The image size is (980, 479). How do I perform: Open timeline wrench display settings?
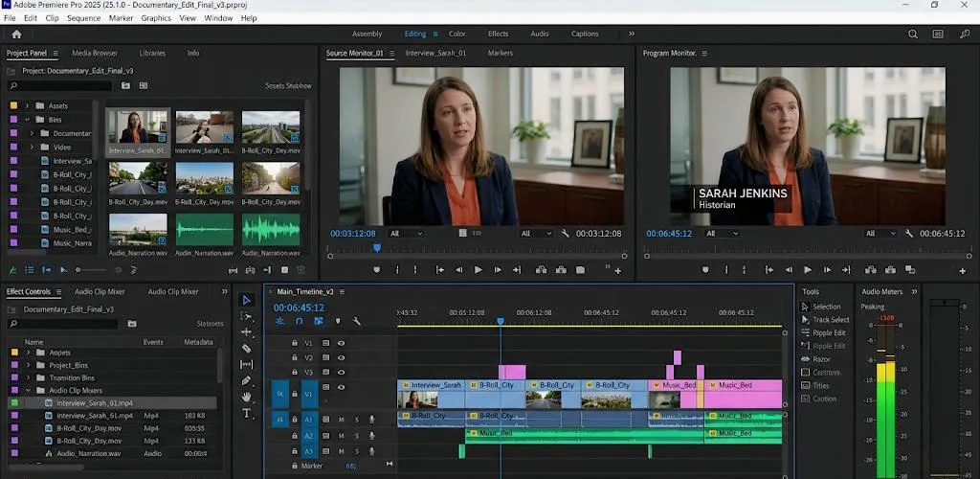357,322
